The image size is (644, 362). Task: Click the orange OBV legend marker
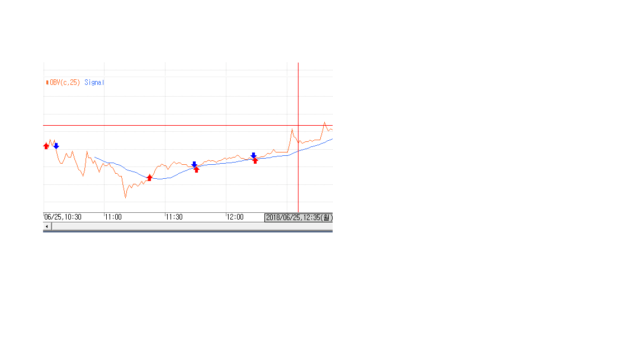47,82
